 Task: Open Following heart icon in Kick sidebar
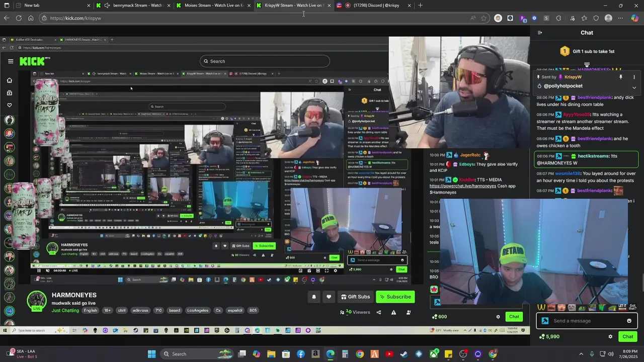(x=9, y=105)
